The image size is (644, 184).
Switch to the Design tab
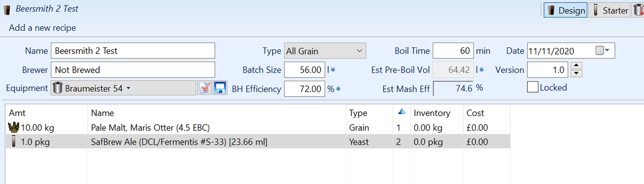[566, 10]
